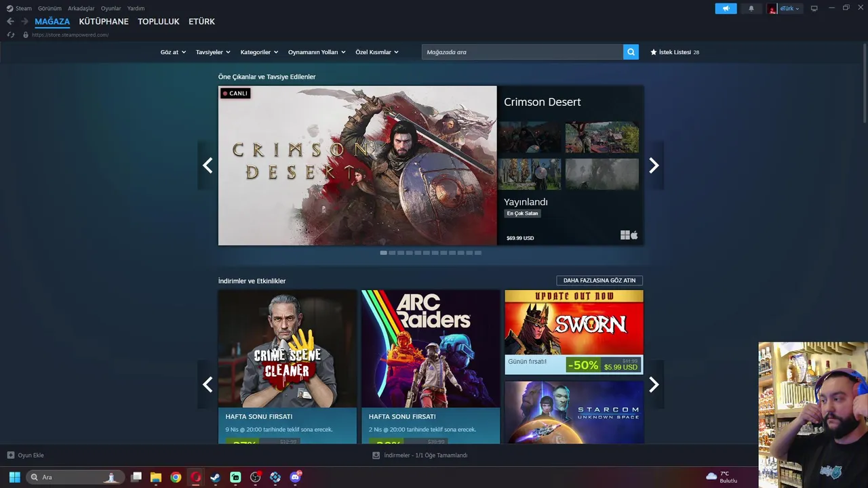Screen dimensions: 868x488
Task: Click DAHA FAZLASINA GÖZ ATIN button
Action: [x=599, y=281]
